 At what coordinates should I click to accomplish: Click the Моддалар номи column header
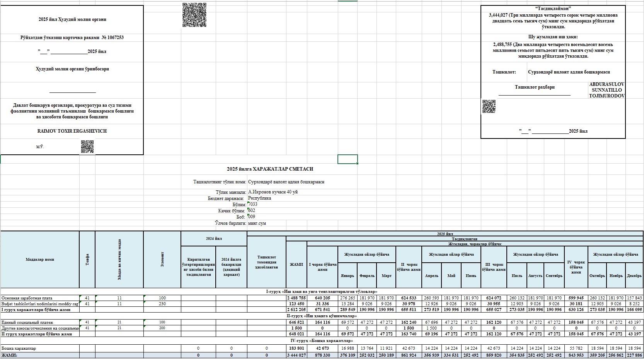40,260
